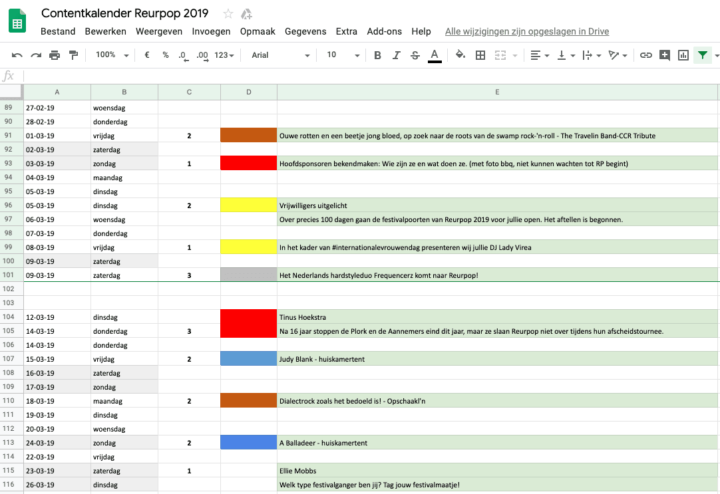The image size is (720, 494).
Task: Select column C header
Action: point(189,92)
